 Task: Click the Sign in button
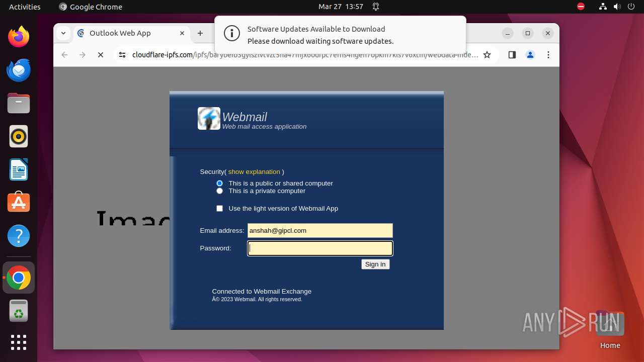pos(375,264)
